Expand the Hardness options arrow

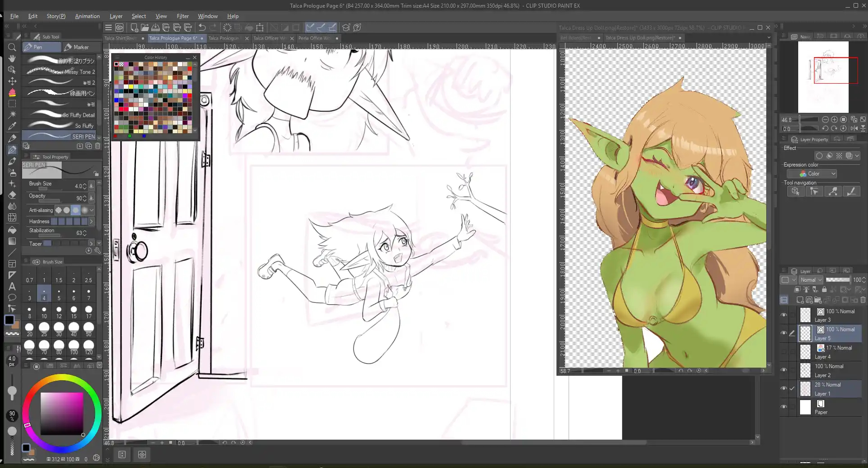click(x=91, y=221)
